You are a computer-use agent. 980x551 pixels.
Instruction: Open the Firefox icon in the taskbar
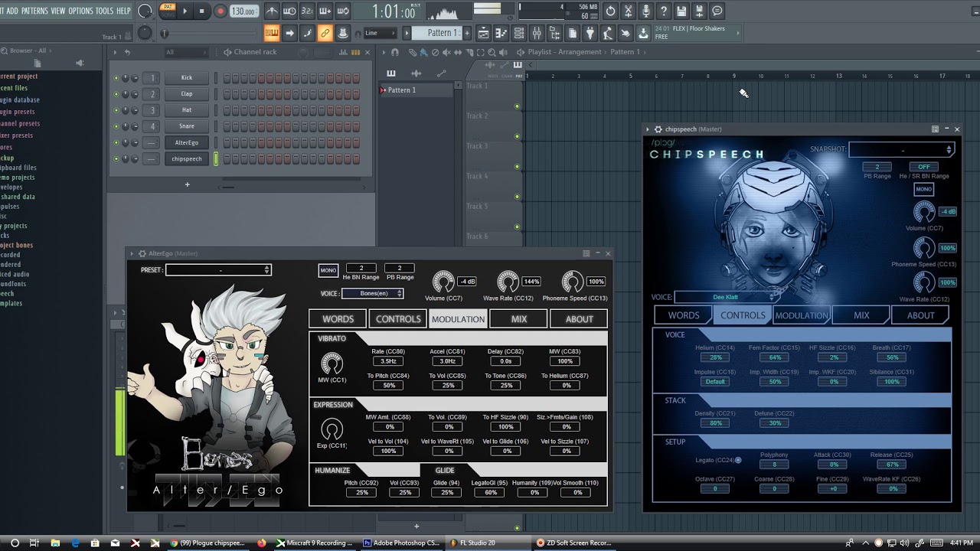coord(262,543)
